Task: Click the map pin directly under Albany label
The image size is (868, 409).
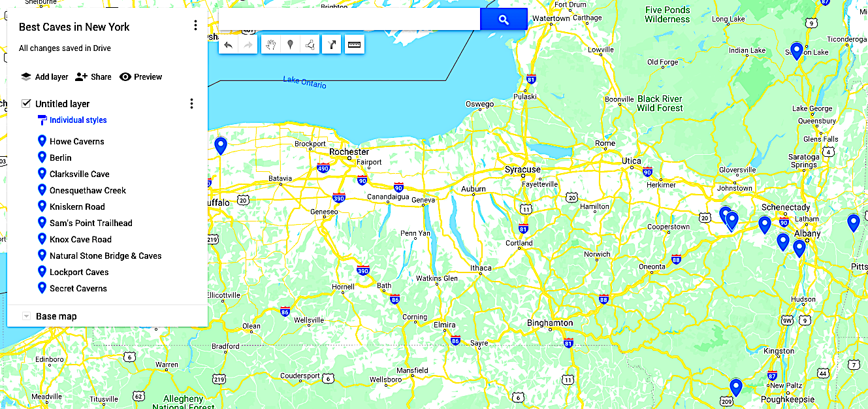Action: pos(799,248)
